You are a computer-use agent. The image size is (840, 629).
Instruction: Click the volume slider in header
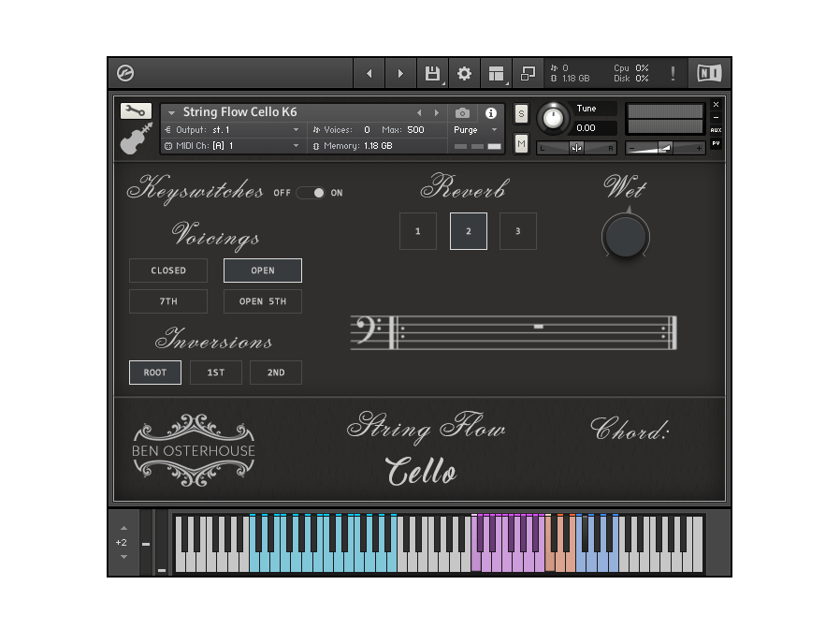point(665,148)
